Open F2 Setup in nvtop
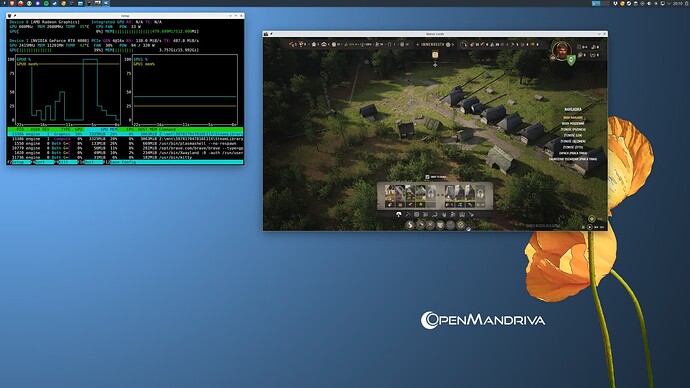This screenshot has height=388, width=690. [18, 162]
